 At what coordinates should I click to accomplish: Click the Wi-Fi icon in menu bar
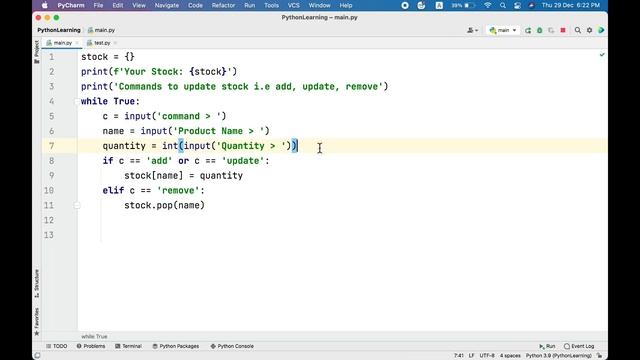coord(487,5)
